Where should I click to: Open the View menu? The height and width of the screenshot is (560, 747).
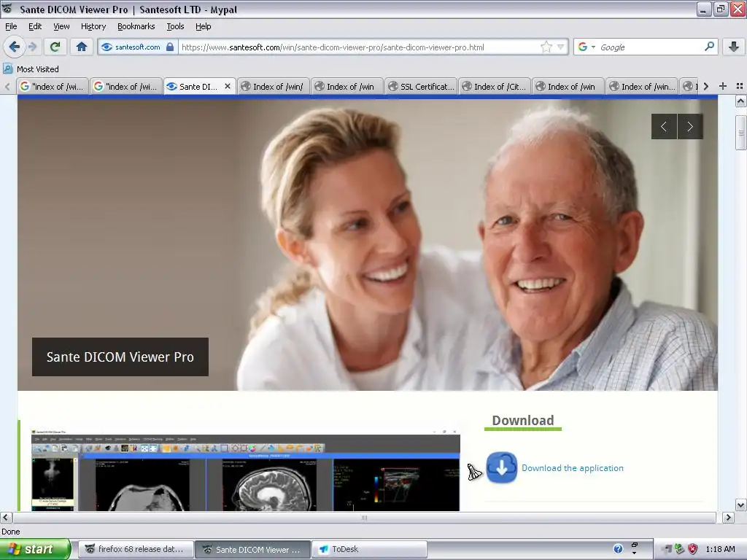(61, 26)
